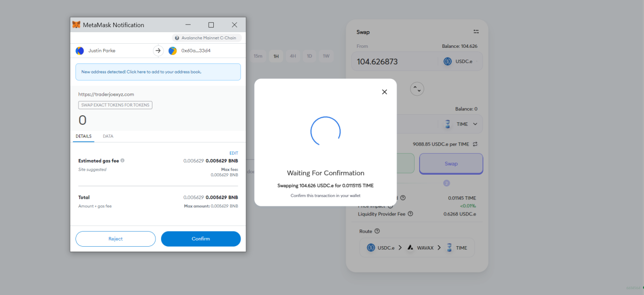Click the Swap button in the swap panel
Screen dimensions: 644x295
tap(451, 164)
